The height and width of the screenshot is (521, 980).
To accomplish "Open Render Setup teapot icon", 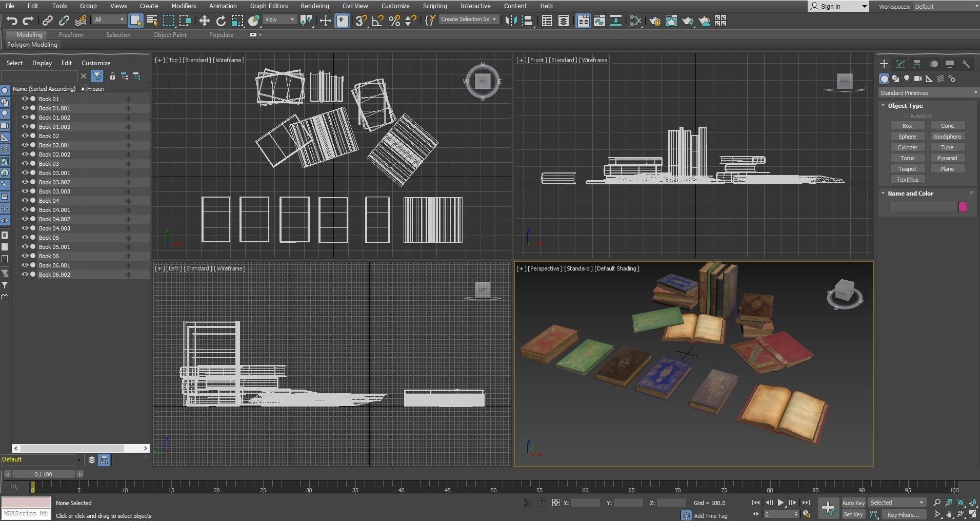I will [654, 21].
